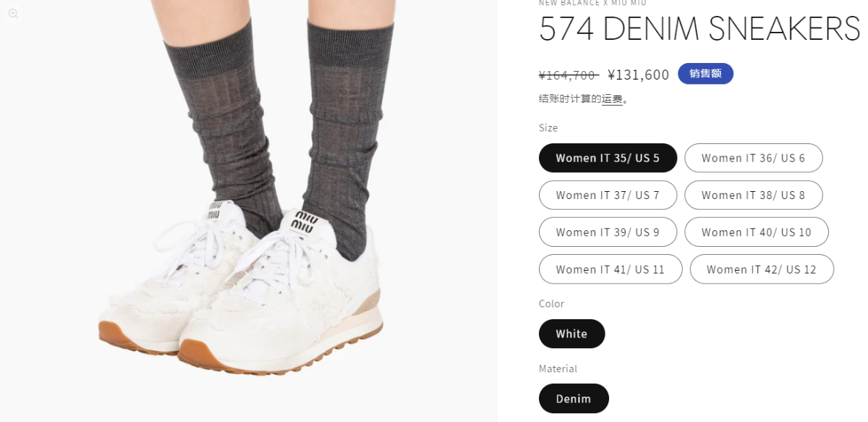Select the Denim material option
Viewport: 868px width, 422px height.
[574, 398]
